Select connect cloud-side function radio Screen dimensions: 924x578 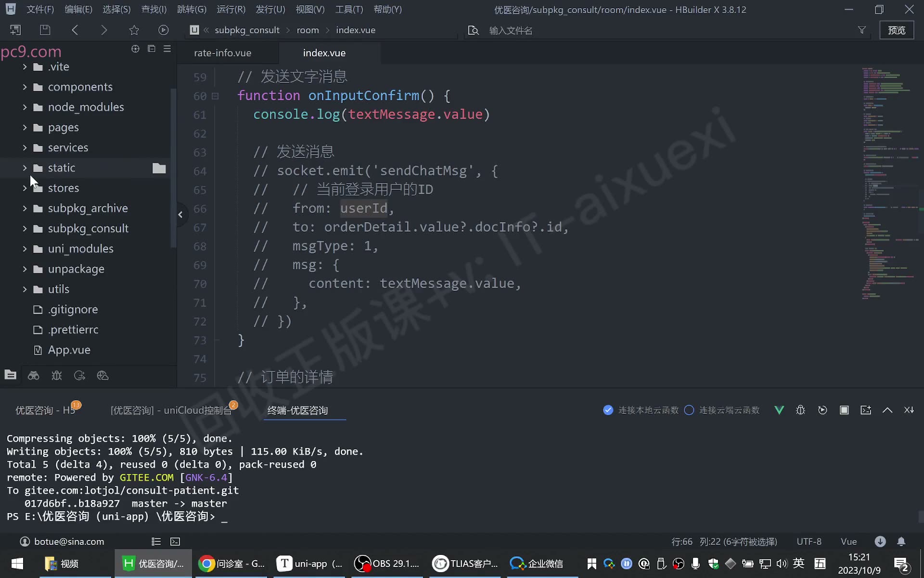[x=721, y=410]
